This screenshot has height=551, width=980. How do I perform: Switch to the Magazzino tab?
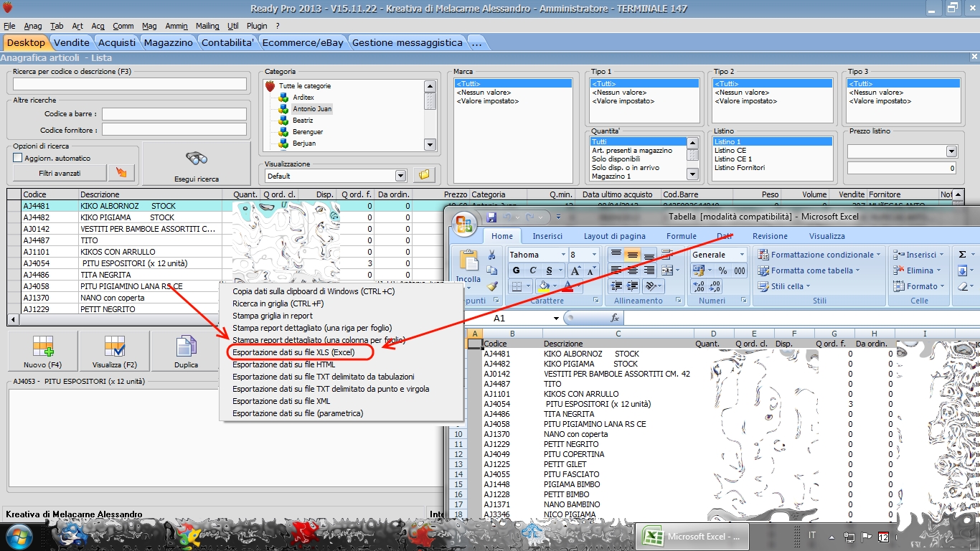coord(168,43)
